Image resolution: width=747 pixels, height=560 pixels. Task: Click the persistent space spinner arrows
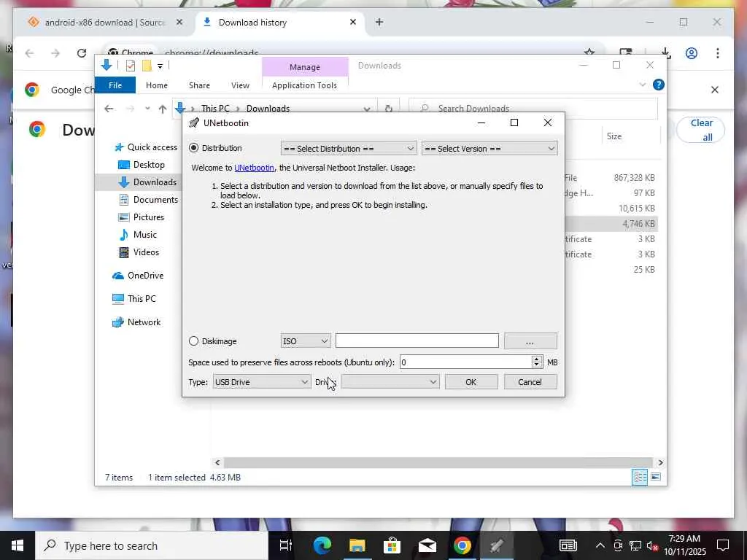point(537,362)
